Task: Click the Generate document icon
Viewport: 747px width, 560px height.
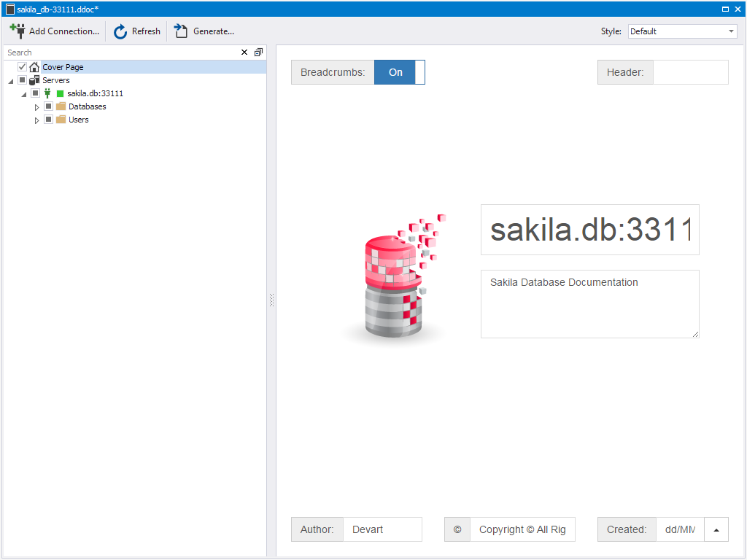Action: [180, 31]
